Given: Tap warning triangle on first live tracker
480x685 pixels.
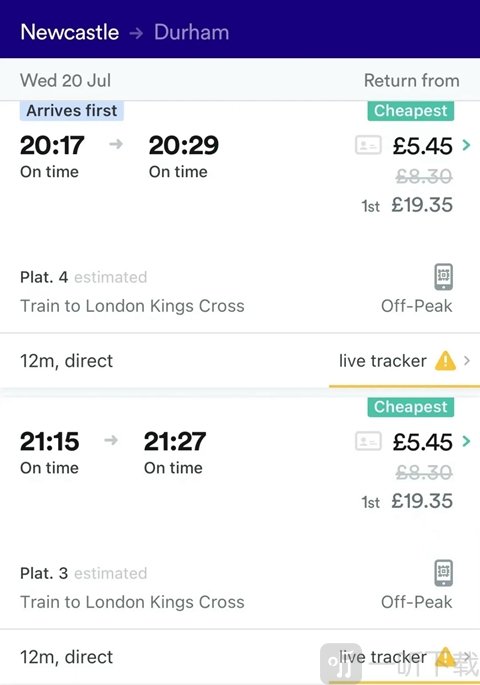Looking at the screenshot, I should 445,361.
